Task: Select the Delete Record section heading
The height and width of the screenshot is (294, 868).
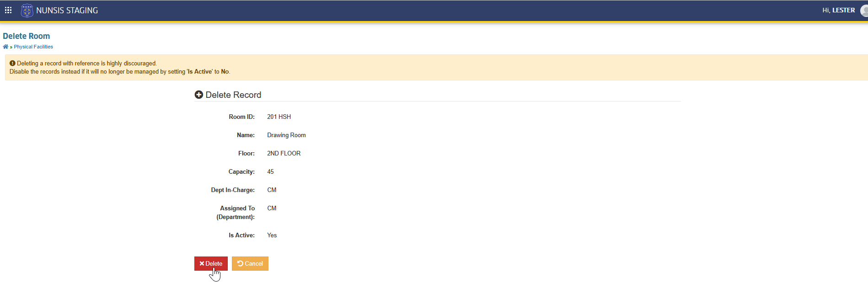Action: click(x=233, y=95)
